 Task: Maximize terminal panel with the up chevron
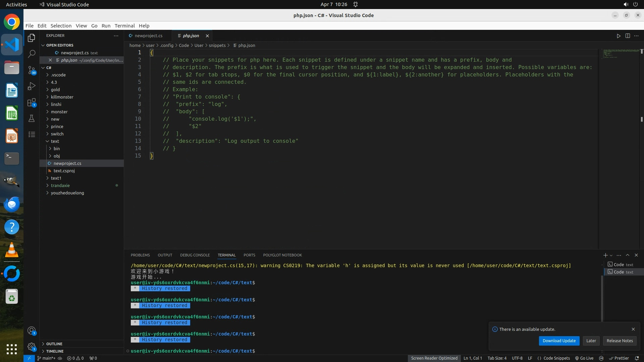628,255
